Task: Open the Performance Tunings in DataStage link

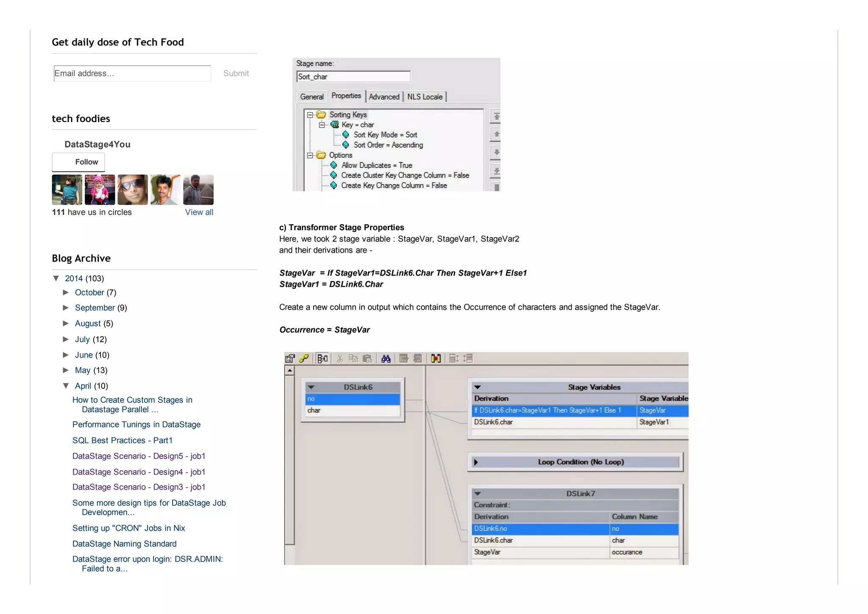Action: click(x=136, y=424)
